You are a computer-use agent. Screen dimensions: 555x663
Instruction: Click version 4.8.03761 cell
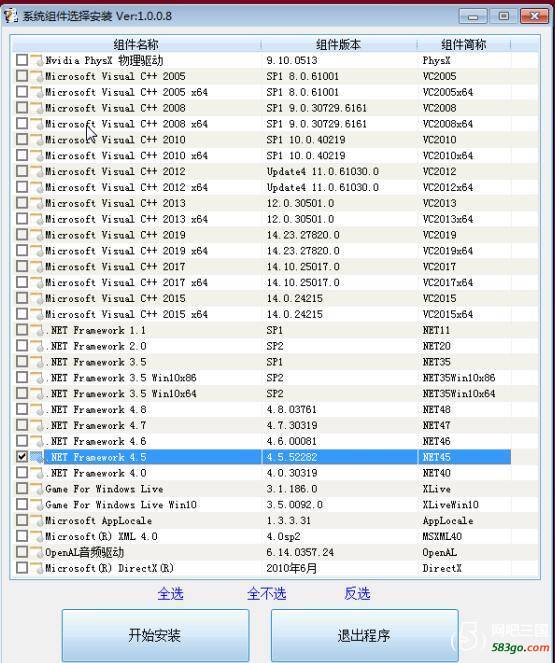click(291, 409)
